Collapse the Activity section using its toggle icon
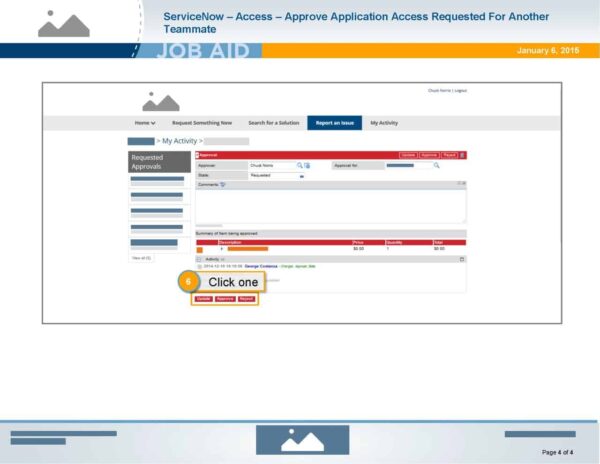 click(x=199, y=259)
